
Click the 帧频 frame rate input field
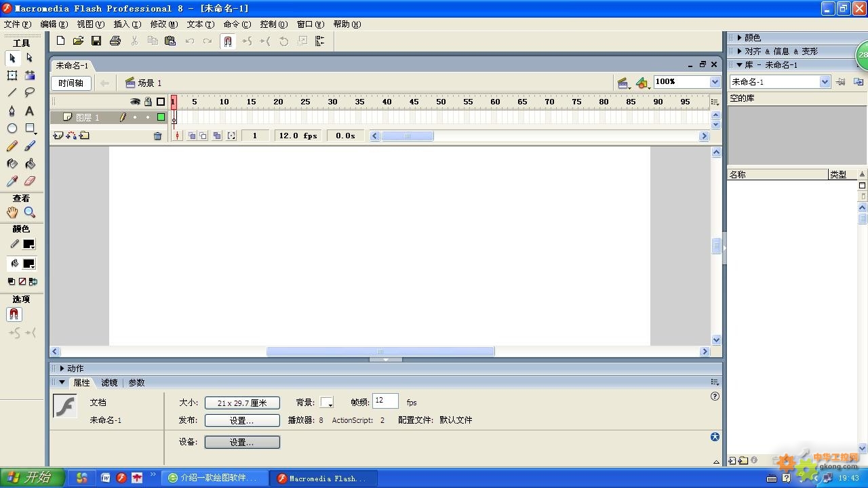point(384,401)
